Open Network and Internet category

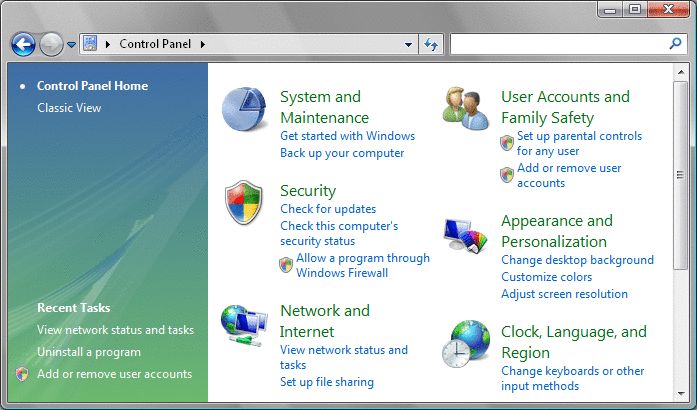(324, 321)
